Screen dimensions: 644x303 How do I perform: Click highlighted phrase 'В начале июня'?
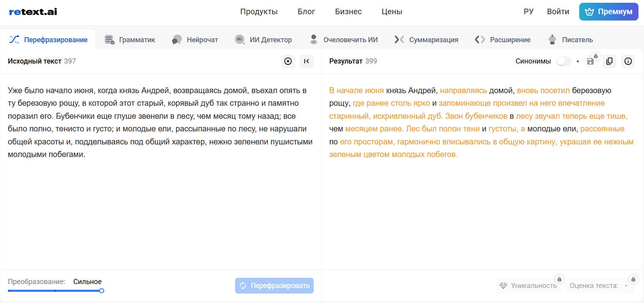click(x=356, y=90)
